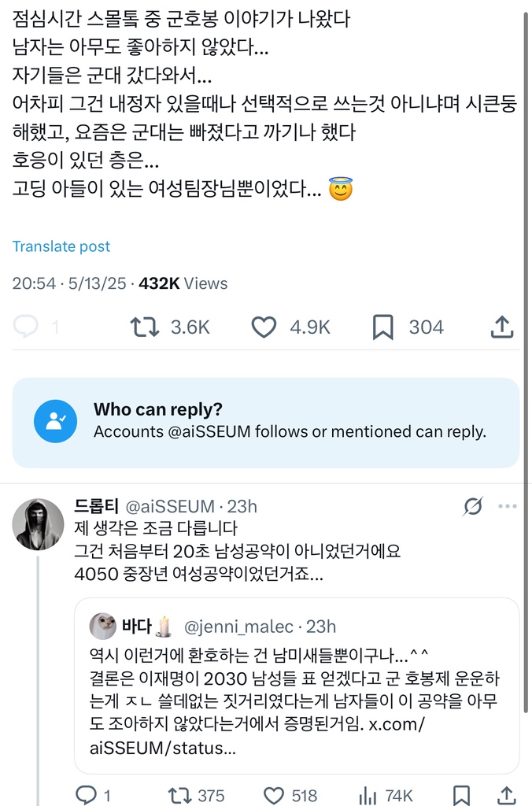Reply to the main post
The height and width of the screenshot is (806, 532).
tap(28, 327)
